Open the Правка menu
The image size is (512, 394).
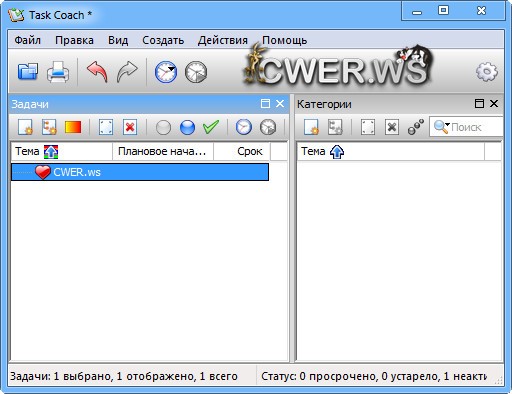click(74, 40)
